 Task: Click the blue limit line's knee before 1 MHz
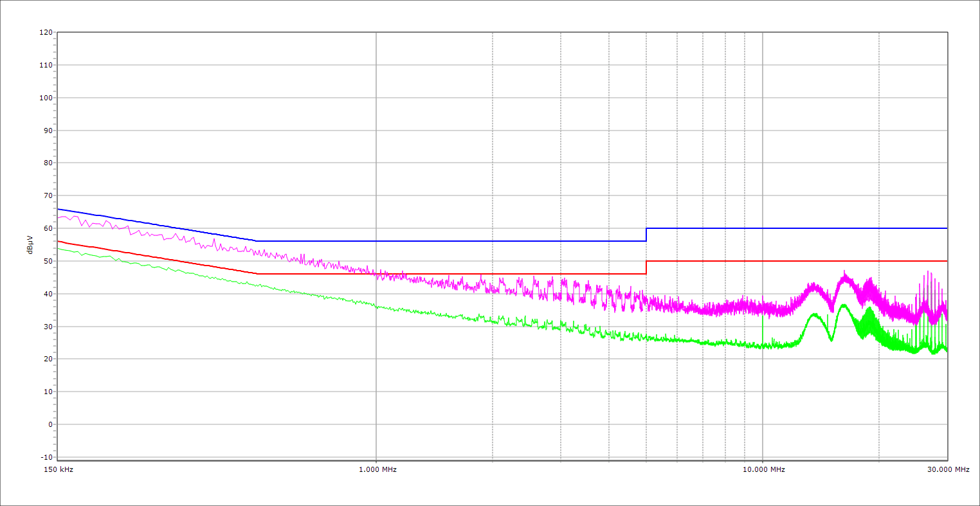pos(257,241)
